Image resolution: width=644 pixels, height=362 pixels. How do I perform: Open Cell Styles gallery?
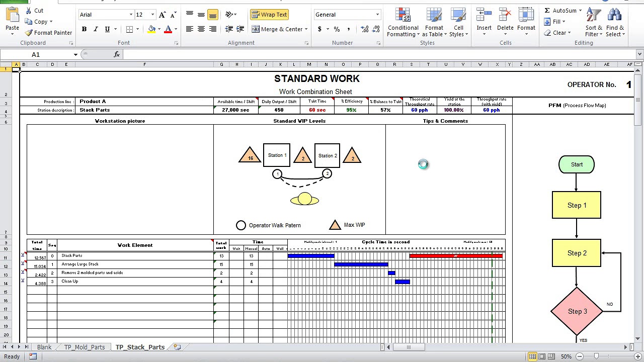(x=458, y=23)
